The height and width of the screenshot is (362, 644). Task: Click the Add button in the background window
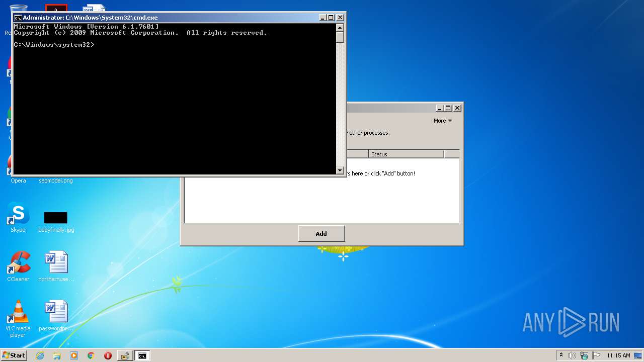click(x=321, y=233)
